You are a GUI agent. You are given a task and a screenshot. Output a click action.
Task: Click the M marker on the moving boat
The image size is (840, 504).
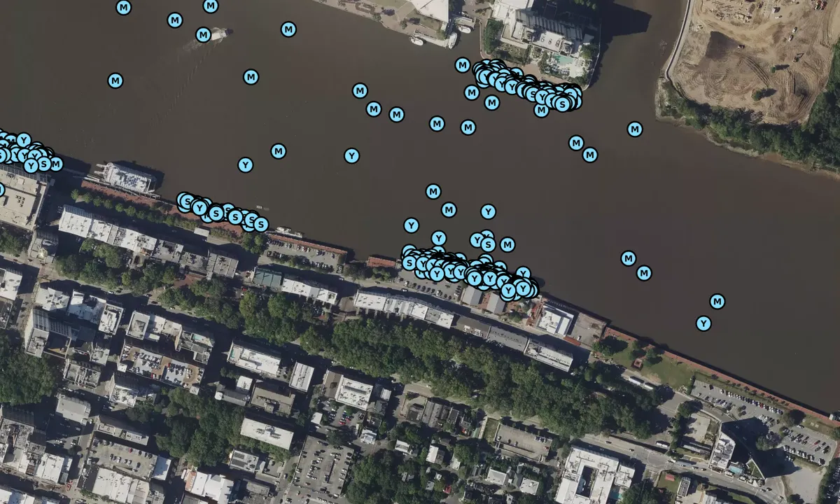(203, 35)
